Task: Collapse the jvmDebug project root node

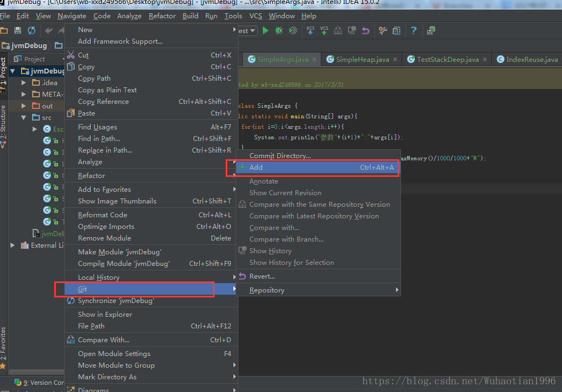Action: pos(13,71)
